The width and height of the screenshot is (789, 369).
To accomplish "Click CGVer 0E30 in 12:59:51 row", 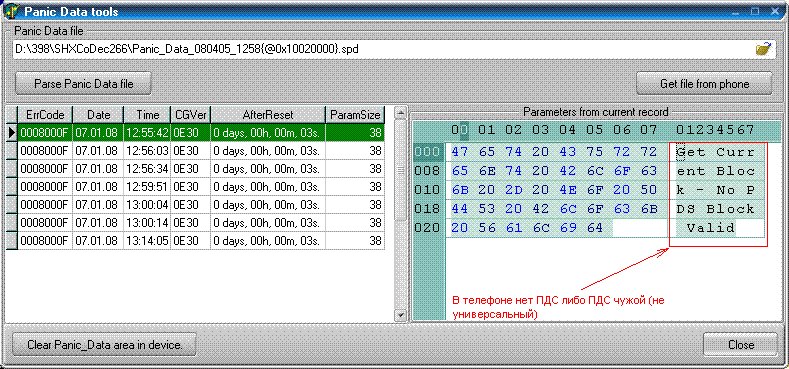I will click(x=190, y=187).
